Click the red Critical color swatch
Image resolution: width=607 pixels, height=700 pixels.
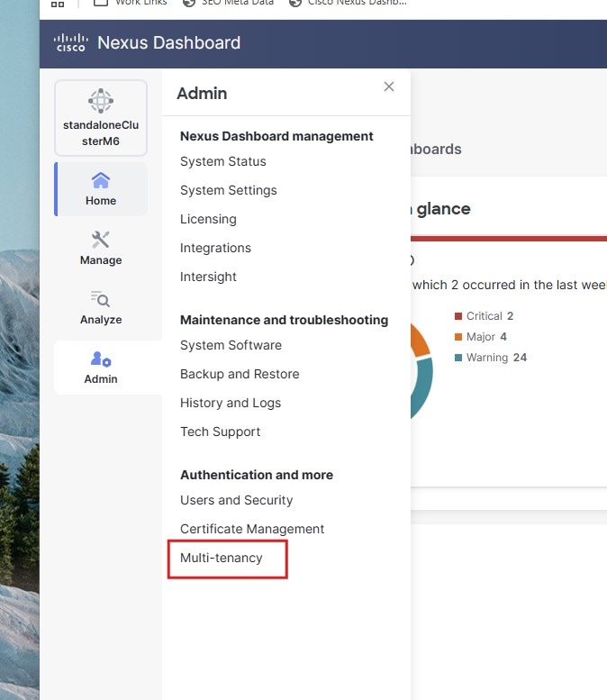(x=458, y=316)
